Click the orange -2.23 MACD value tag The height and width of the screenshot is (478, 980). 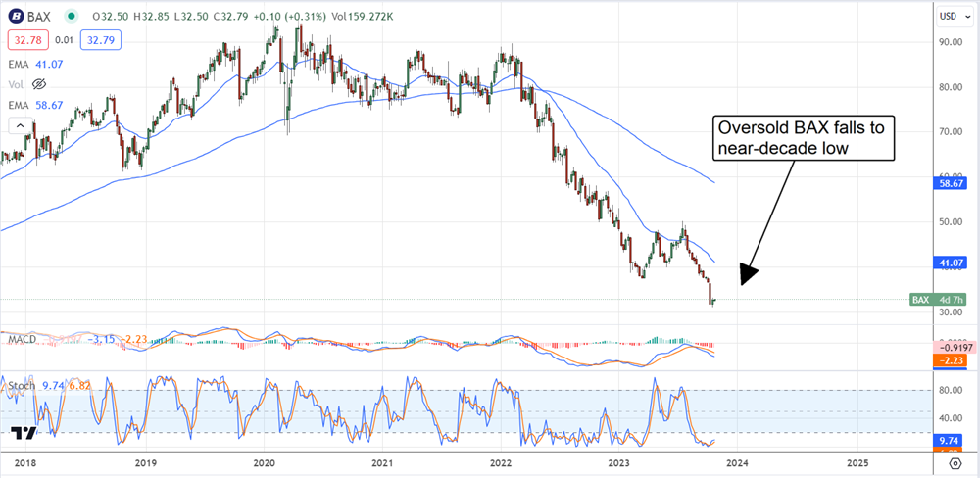click(955, 359)
